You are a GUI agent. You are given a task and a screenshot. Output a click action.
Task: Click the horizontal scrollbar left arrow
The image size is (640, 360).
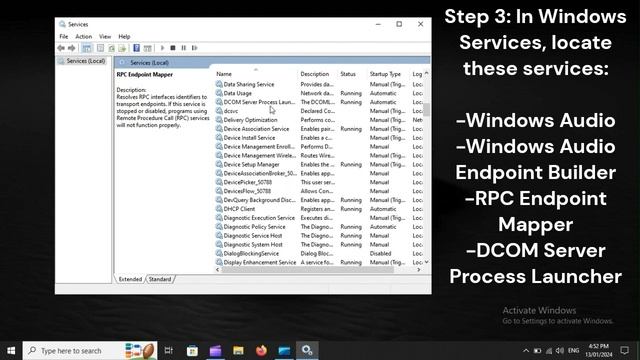(218, 270)
